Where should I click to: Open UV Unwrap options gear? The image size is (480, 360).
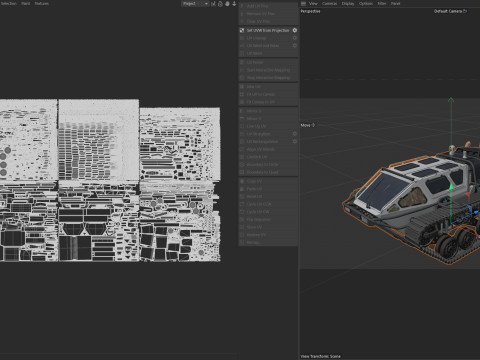coord(295,38)
